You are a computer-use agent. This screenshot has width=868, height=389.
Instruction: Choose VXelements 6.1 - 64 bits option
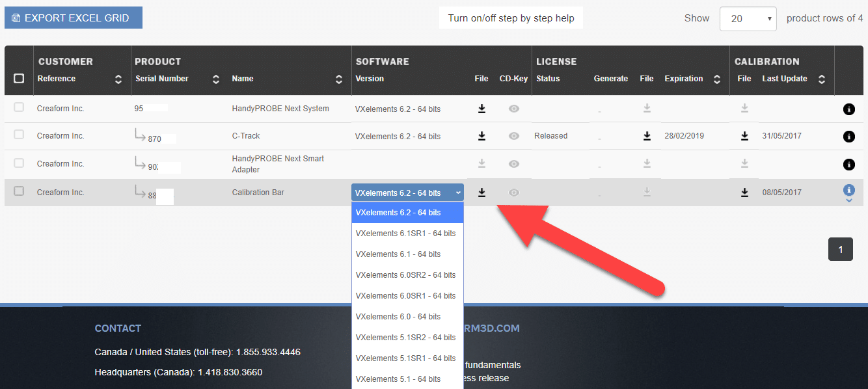click(x=408, y=254)
